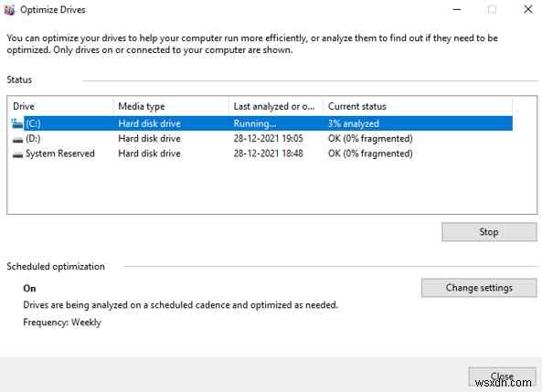
Task: Select the (C:) drive row
Action: (261, 123)
